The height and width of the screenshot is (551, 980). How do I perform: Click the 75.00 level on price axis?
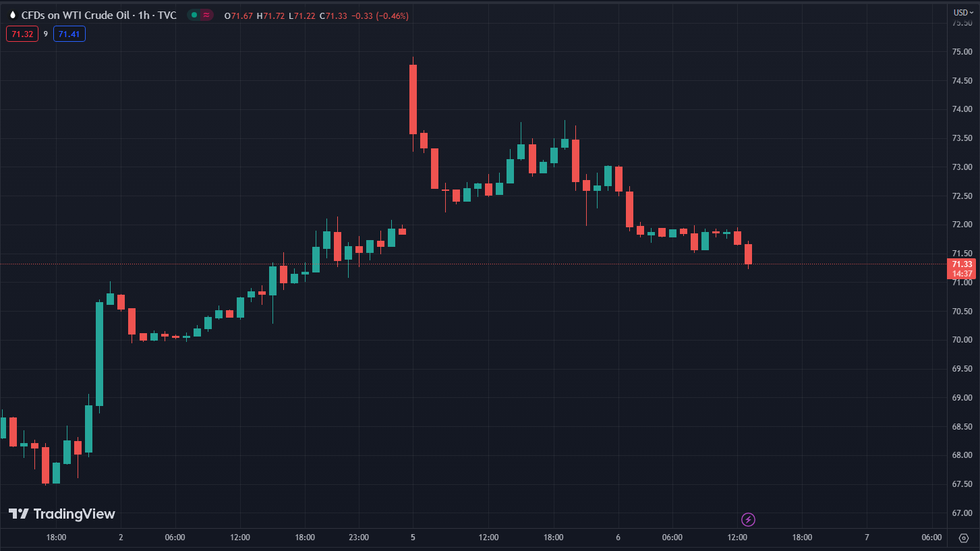pos(961,51)
